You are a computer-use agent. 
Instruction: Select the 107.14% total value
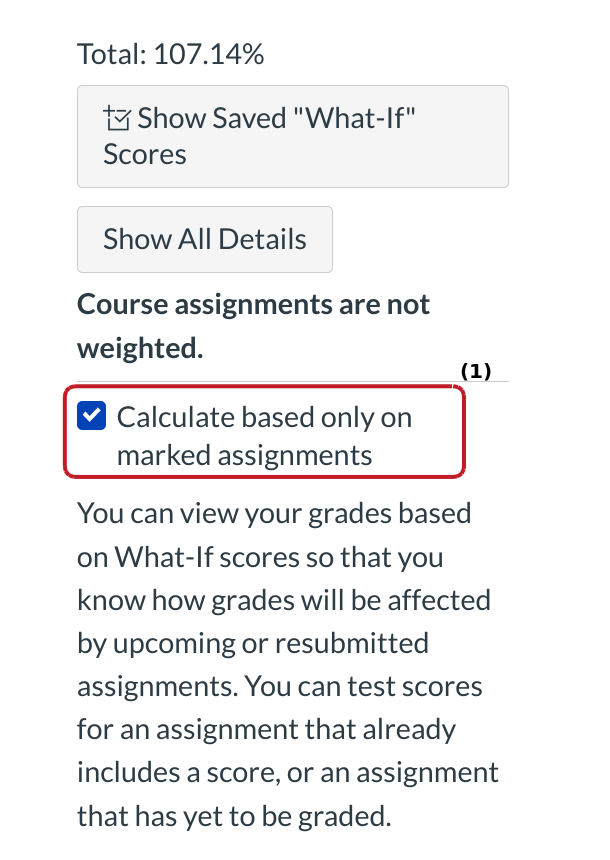pyautogui.click(x=208, y=55)
